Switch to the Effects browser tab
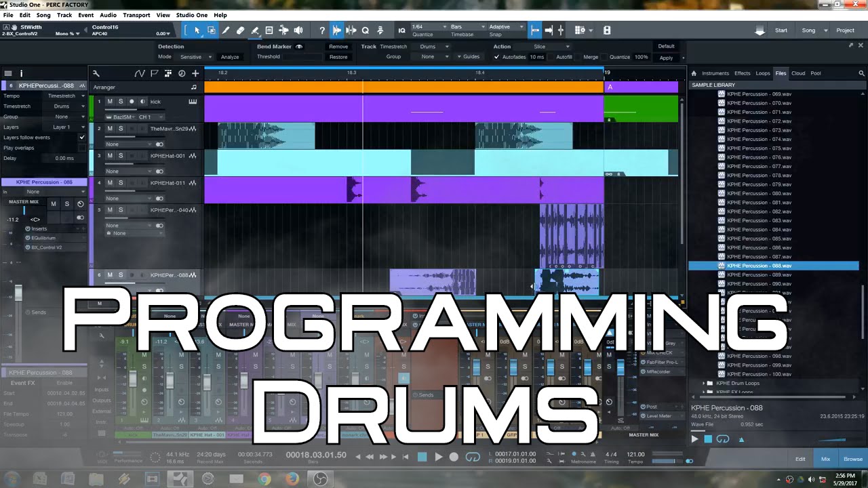Viewport: 868px width, 488px height. click(x=743, y=73)
